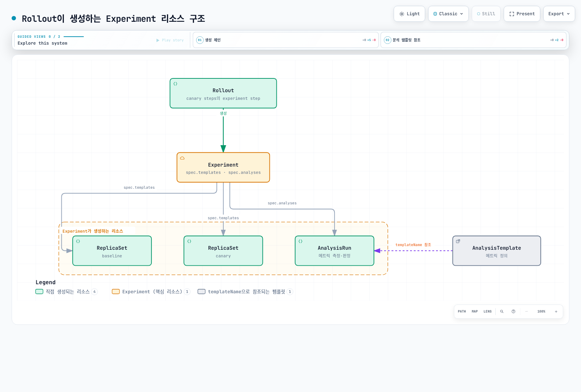The height and width of the screenshot is (392, 581).
Task: Click the ReplicaSet baseline node
Action: 112,251
